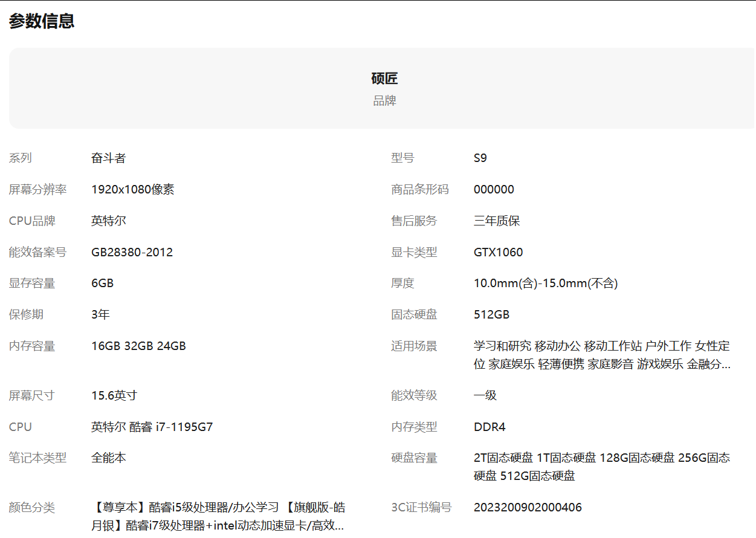Select the 全能本 laptop type value
756x538 pixels.
(108, 458)
